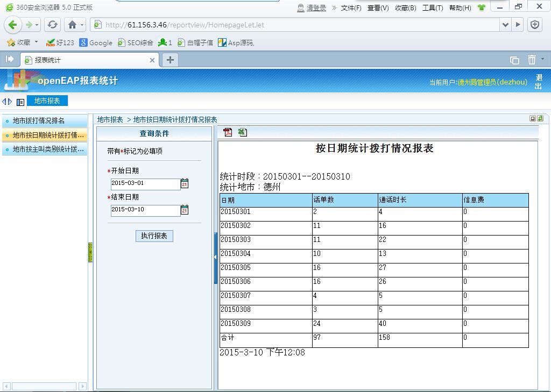Click the address bar go arrow
551x392 pixels.
pos(518,25)
